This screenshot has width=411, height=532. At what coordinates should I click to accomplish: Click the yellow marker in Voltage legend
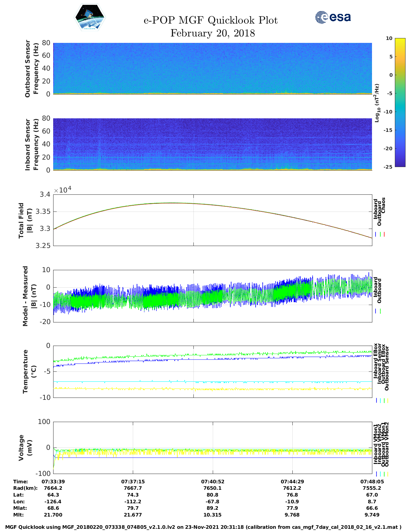388,474
